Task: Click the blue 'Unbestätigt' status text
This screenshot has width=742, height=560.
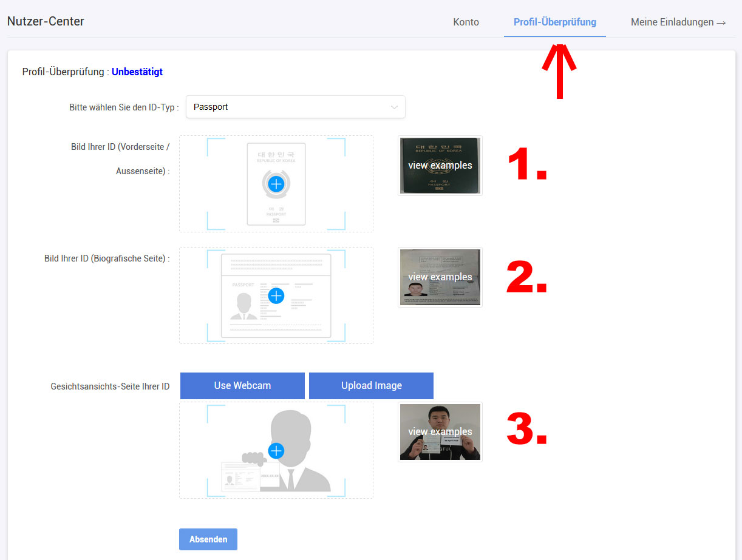Action: pos(137,72)
